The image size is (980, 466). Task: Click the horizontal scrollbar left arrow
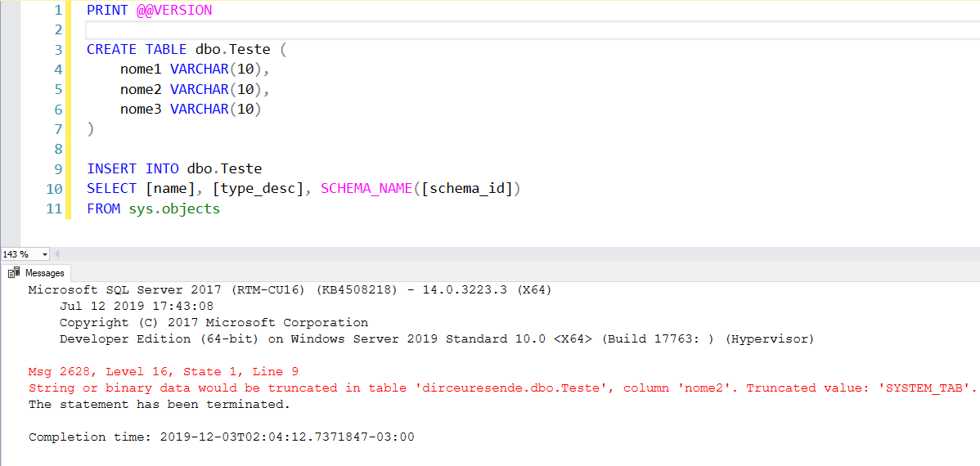[x=57, y=255]
